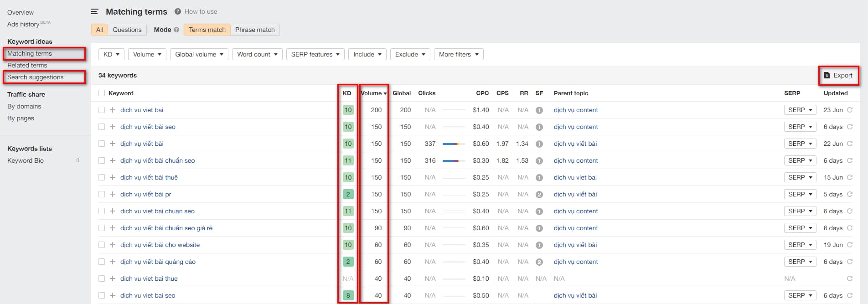Click the clicks distribution bar for 'dịch vụ viết bài'

[x=454, y=144]
